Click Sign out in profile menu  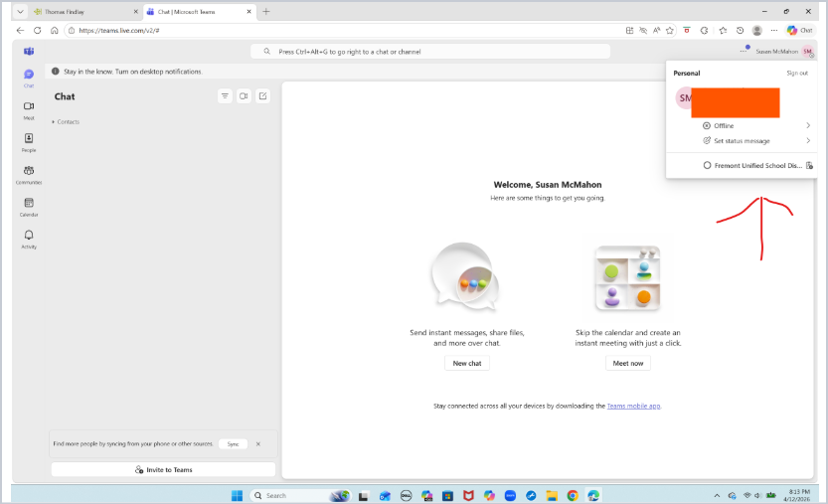point(797,73)
